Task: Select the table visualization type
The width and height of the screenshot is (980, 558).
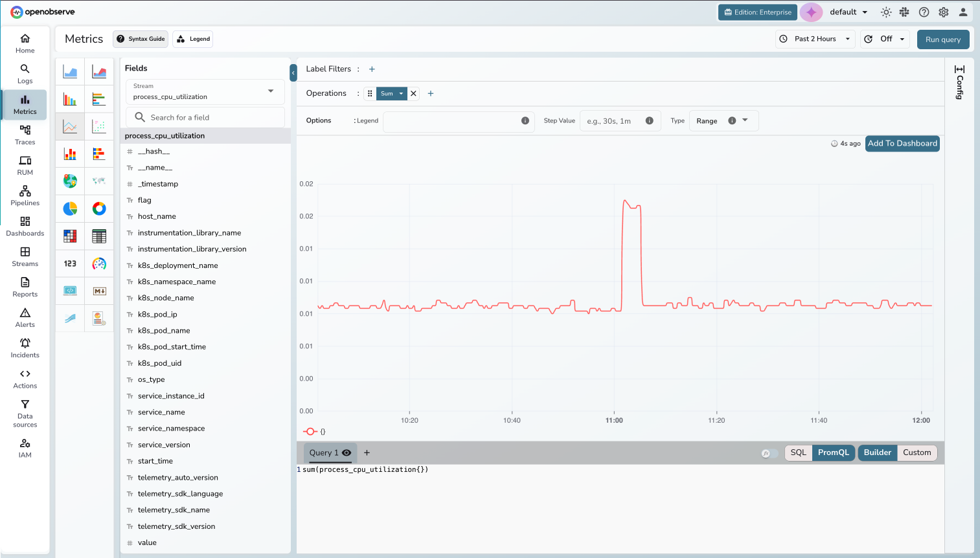Action: coord(98,236)
